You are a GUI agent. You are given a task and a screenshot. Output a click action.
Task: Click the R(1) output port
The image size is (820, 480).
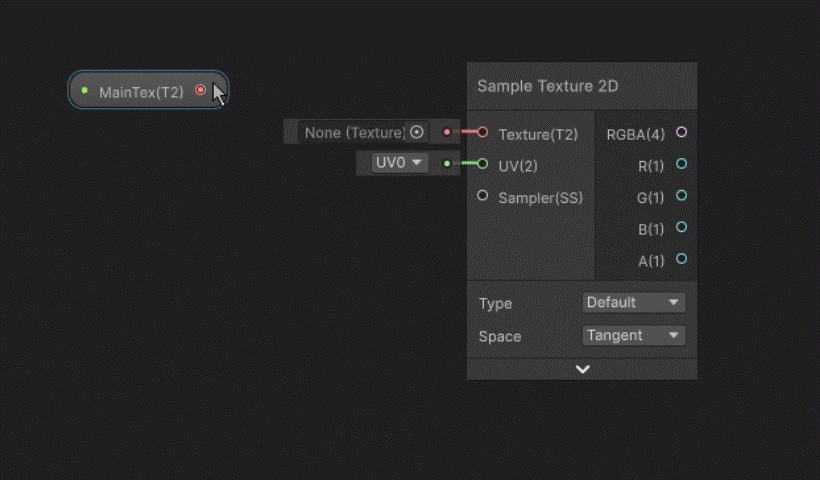point(681,164)
